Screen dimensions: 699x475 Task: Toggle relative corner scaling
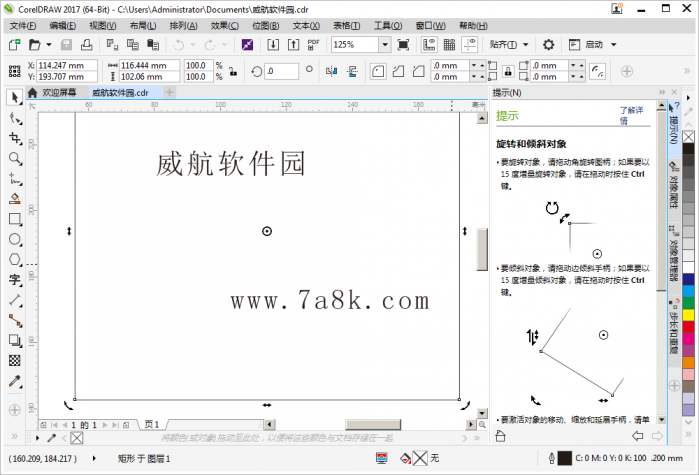pos(597,71)
